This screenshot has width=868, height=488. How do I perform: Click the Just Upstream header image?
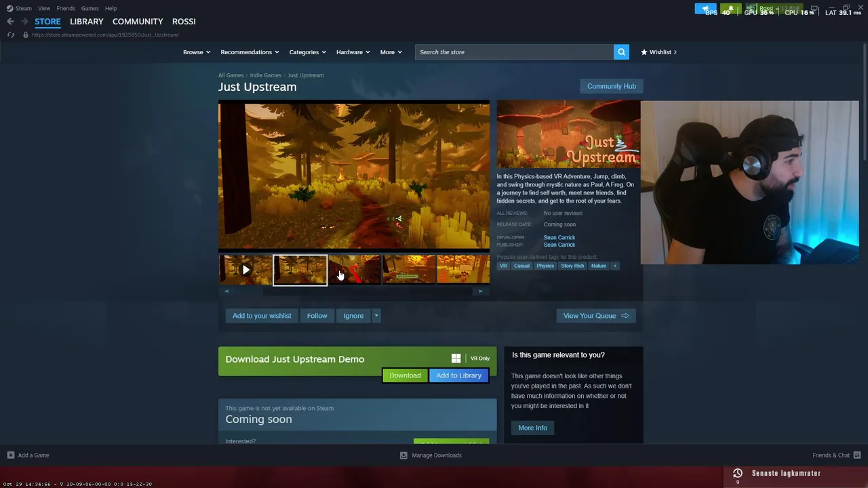(568, 134)
